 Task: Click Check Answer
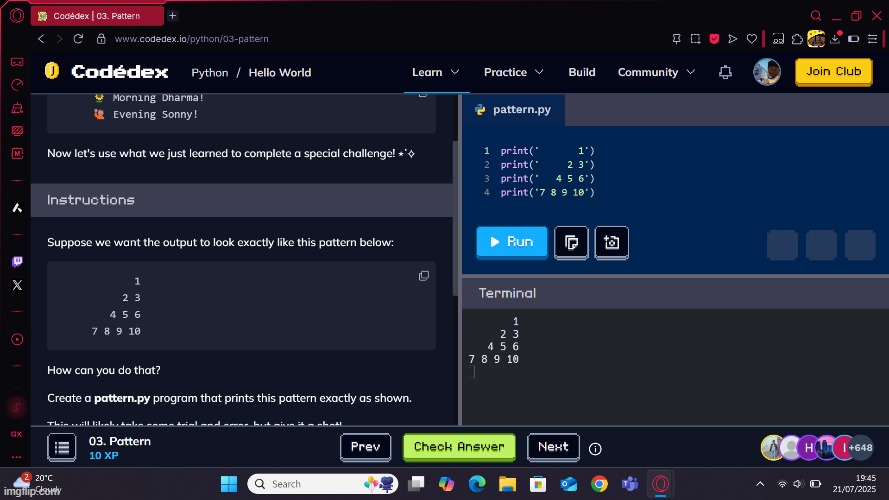(459, 447)
